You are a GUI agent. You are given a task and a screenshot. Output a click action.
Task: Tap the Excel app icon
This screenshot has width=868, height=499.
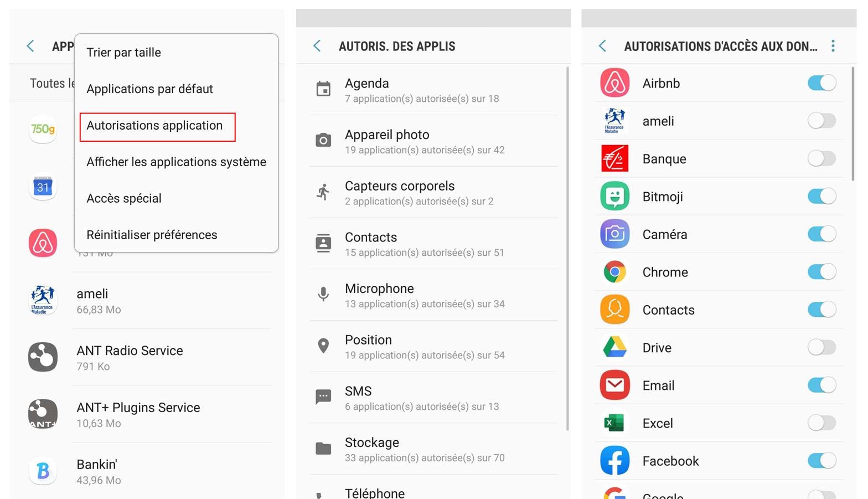(614, 423)
